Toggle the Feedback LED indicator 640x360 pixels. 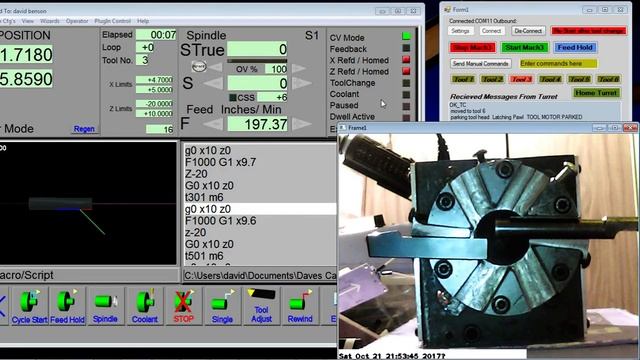(406, 48)
